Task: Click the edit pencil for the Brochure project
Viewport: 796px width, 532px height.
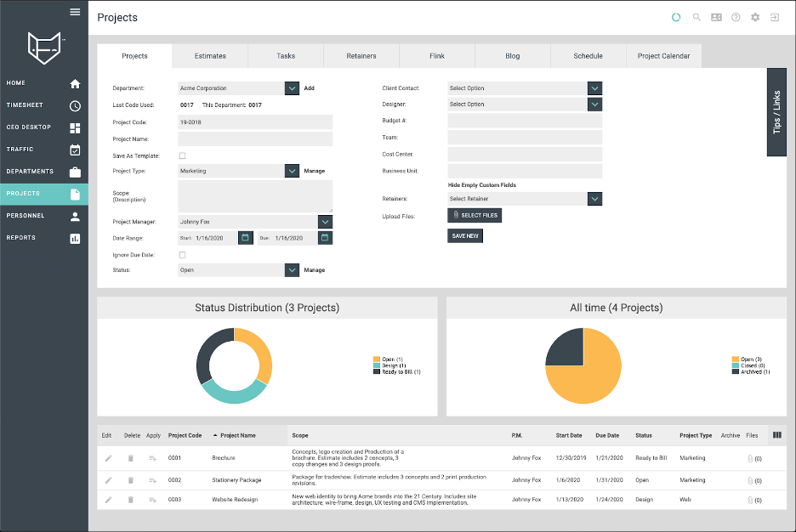Action: tap(108, 458)
